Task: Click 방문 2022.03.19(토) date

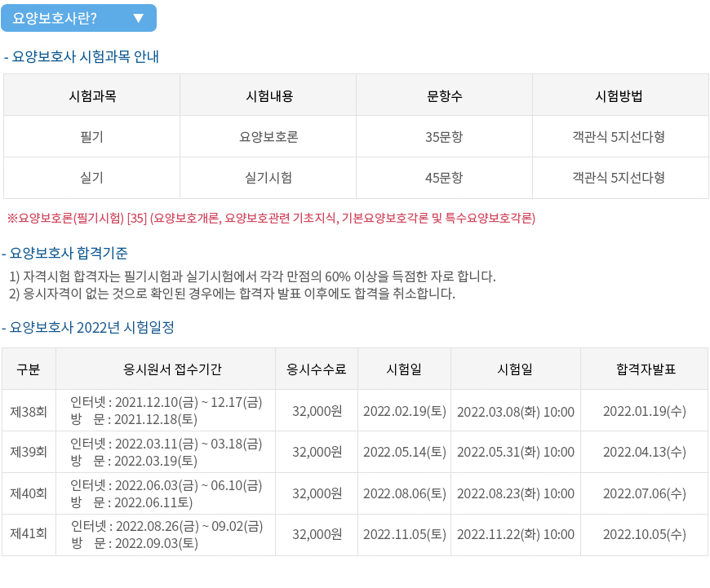Action: coord(134,461)
